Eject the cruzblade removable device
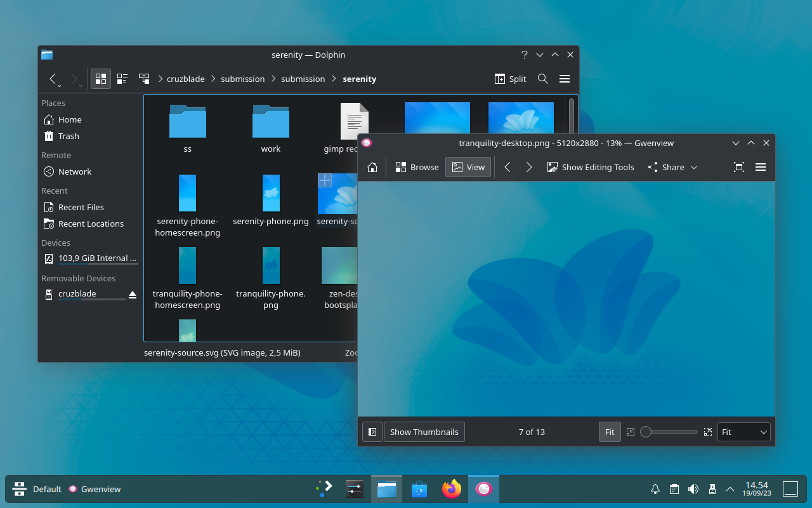The image size is (812, 508). (x=133, y=293)
